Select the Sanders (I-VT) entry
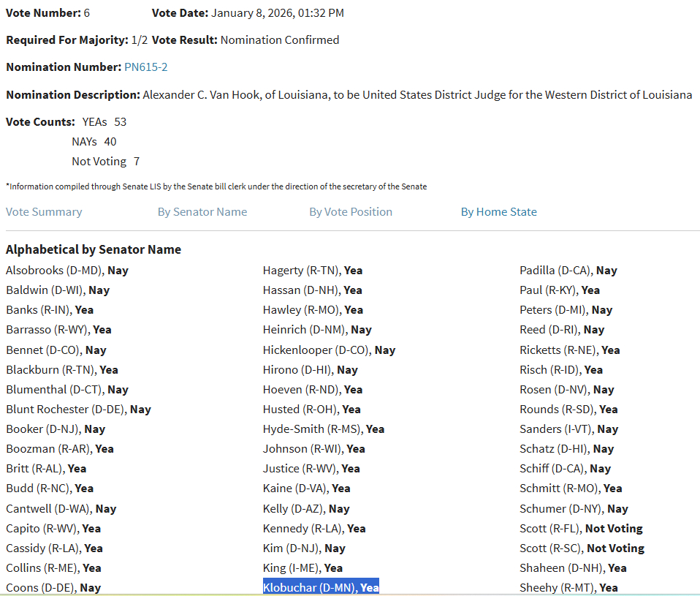This screenshot has width=700, height=596. [x=568, y=429]
